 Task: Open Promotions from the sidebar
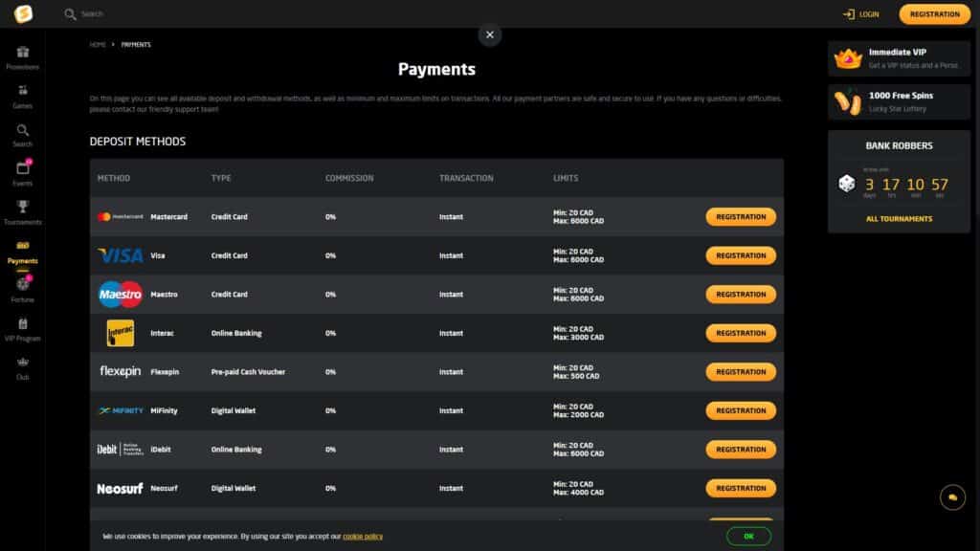pos(23,58)
